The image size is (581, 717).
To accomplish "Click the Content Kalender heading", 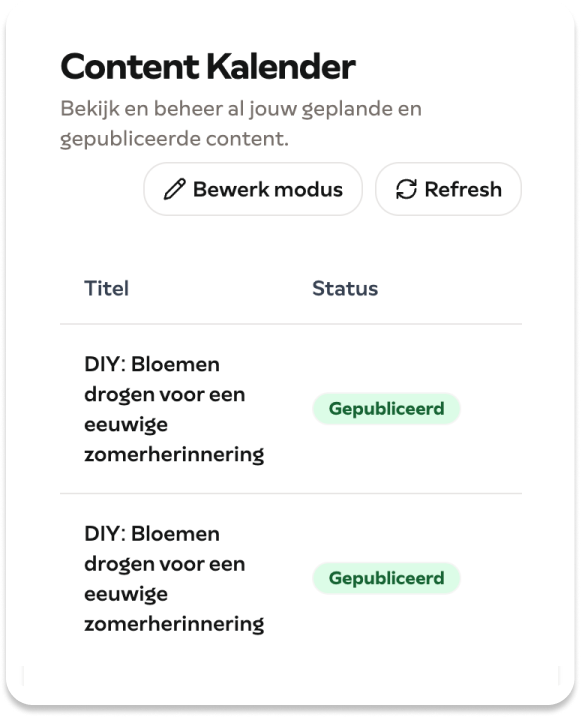I will point(208,67).
